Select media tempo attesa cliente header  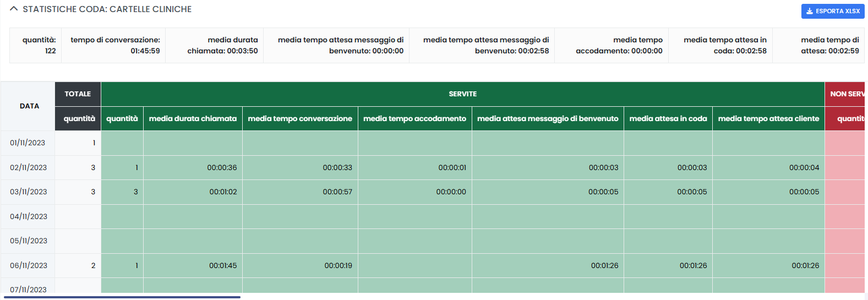pos(768,118)
